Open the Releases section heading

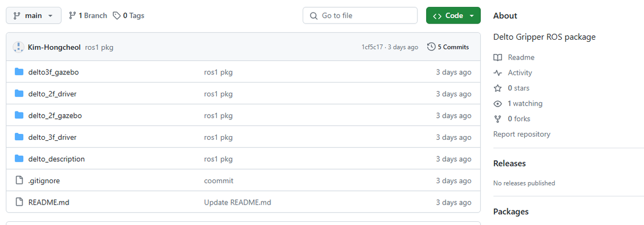(509, 163)
